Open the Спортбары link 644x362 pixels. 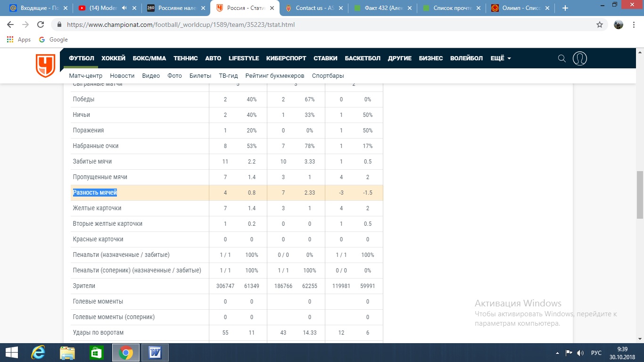pos(328,76)
